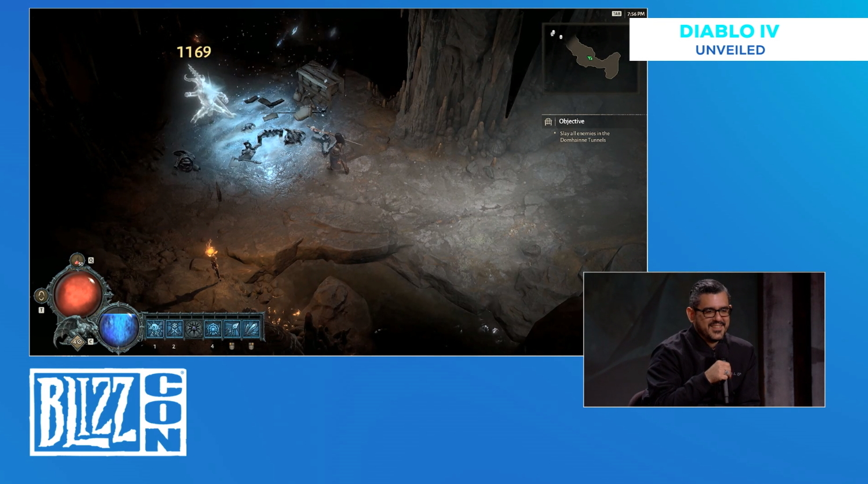Viewport: 868px width, 484px height.
Task: Click the green player marker on minimap
Action: click(x=589, y=58)
